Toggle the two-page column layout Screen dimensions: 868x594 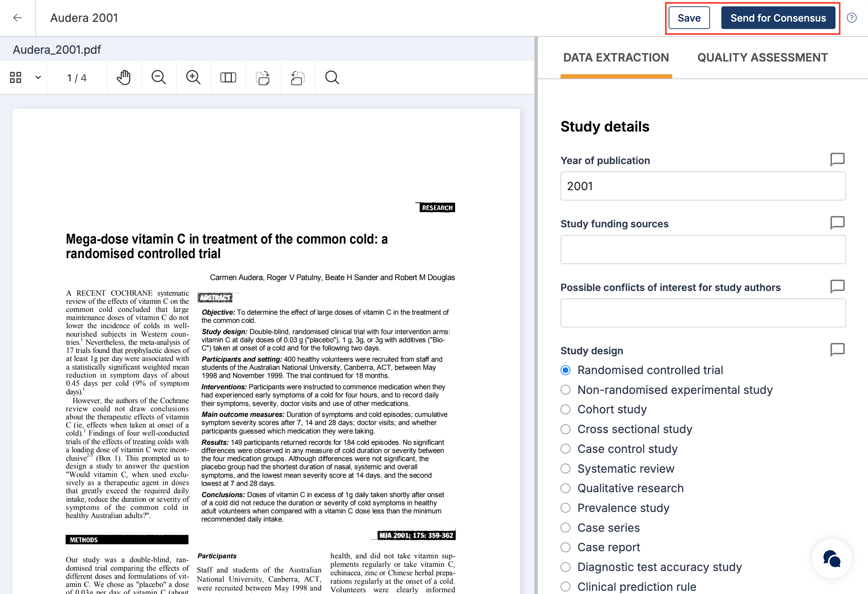(228, 77)
